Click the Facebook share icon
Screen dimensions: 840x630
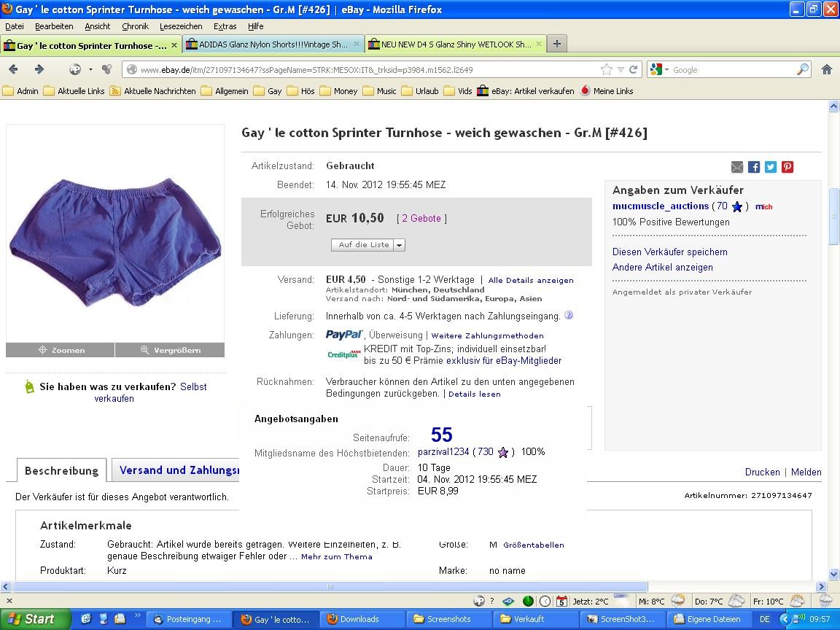[754, 167]
